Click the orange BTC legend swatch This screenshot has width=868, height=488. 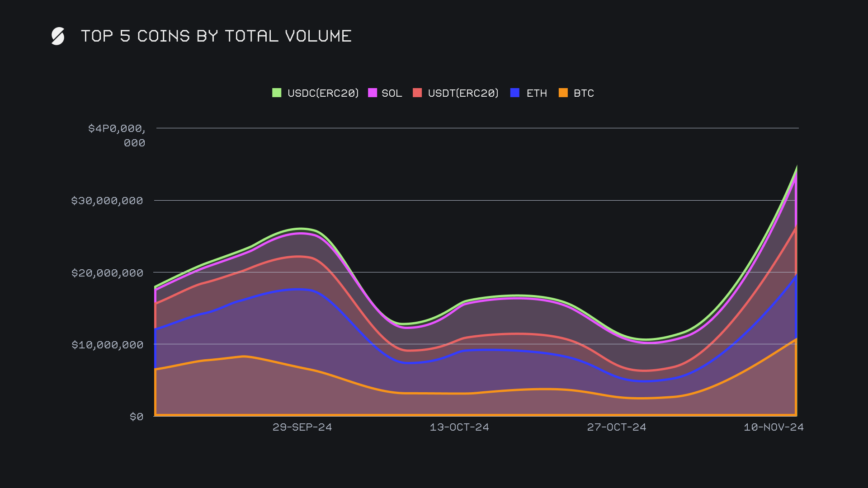tap(563, 93)
